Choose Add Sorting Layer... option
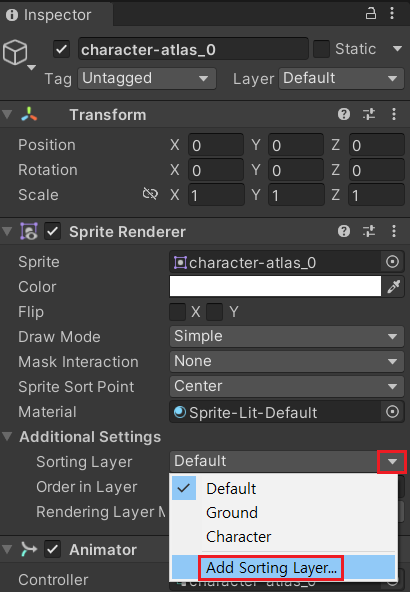The width and height of the screenshot is (410, 592). [x=284, y=567]
